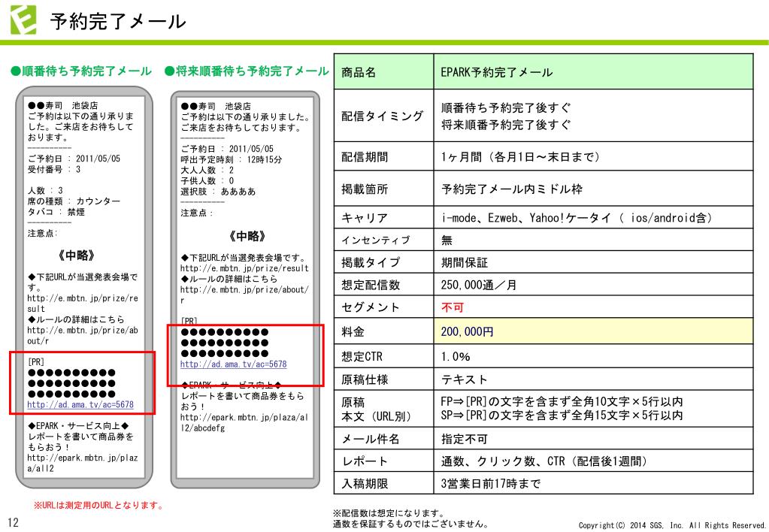
Task: Click the red note ※URLは測定用のURLとなります。
Action: (98, 504)
